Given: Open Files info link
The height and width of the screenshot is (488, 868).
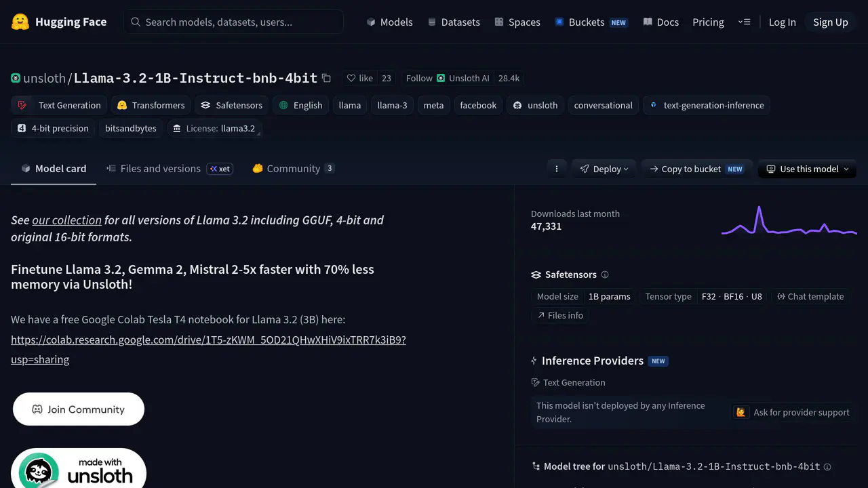Looking at the screenshot, I should tap(560, 315).
